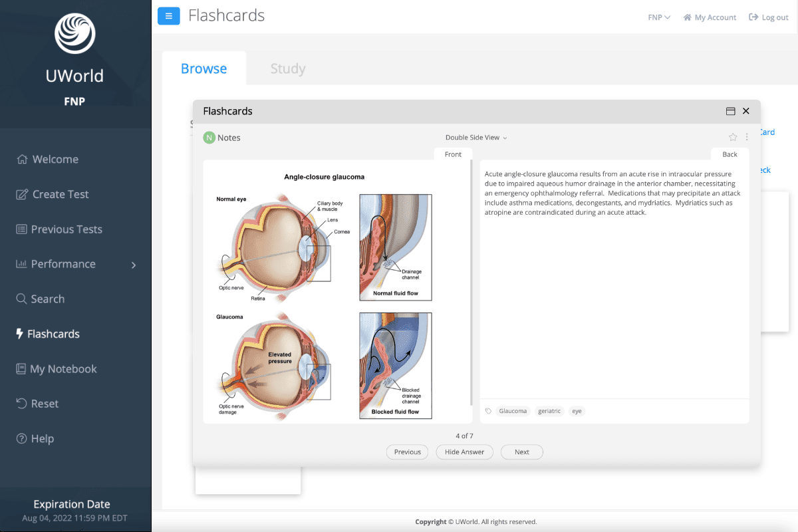Image resolution: width=798 pixels, height=532 pixels.
Task: Click the hamburger menu icon
Action: tap(168, 16)
